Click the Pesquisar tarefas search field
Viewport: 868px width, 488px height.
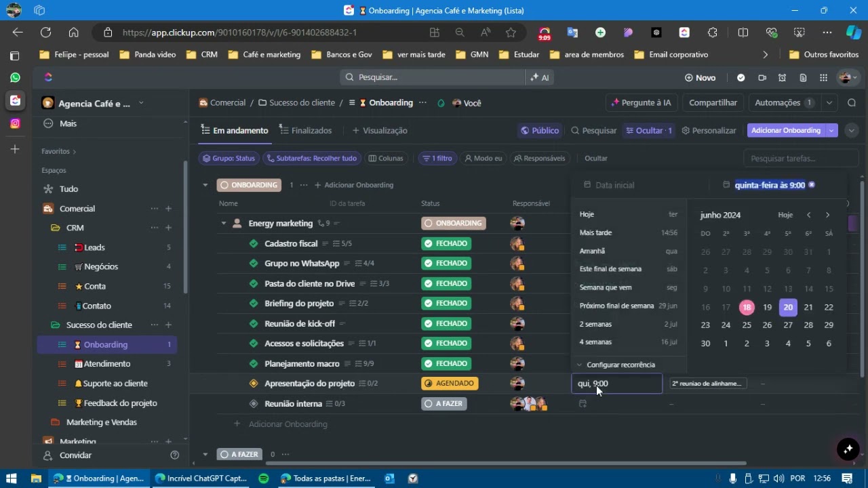[x=801, y=159]
